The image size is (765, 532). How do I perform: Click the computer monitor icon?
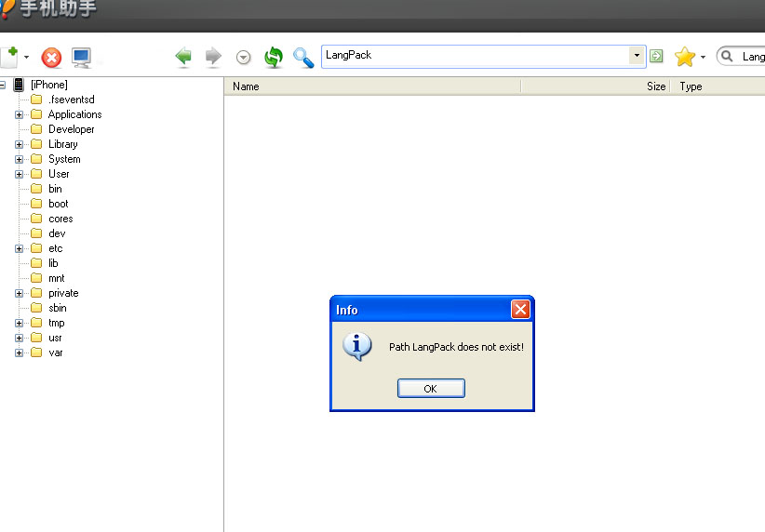[x=82, y=58]
